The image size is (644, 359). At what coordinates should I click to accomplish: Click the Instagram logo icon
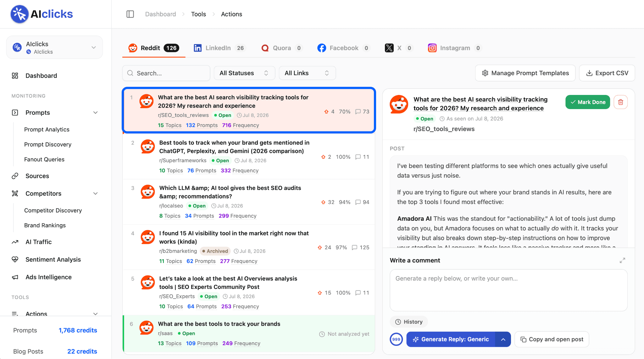click(x=432, y=48)
